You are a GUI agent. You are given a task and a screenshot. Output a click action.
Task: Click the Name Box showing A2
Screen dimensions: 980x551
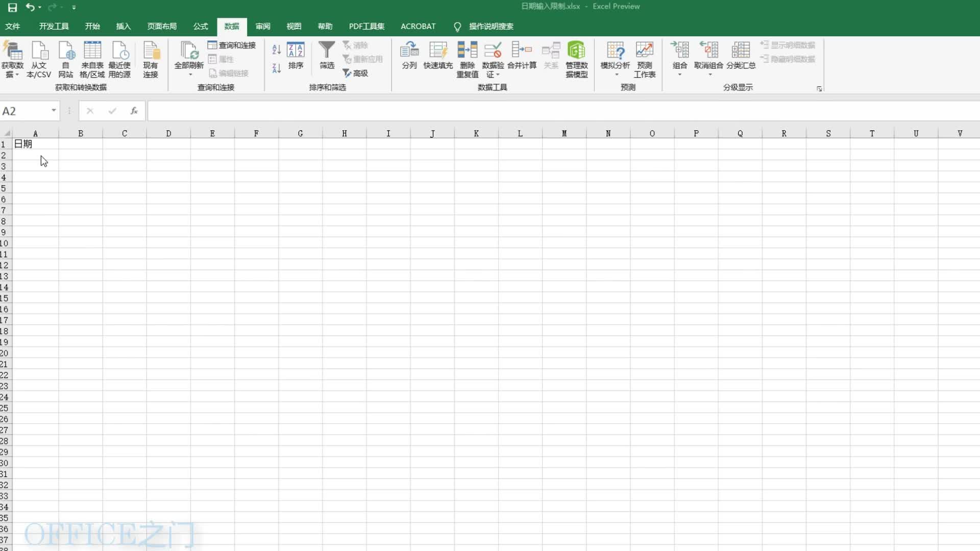pyautogui.click(x=24, y=111)
